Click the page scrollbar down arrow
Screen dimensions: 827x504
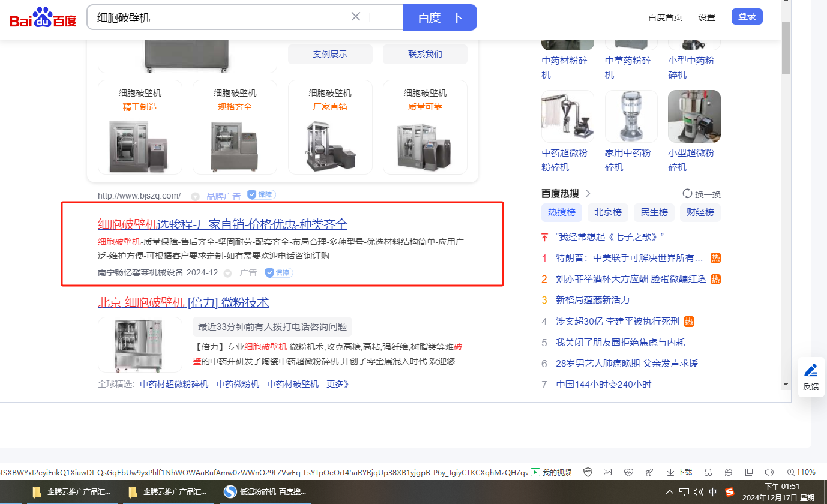click(x=786, y=384)
